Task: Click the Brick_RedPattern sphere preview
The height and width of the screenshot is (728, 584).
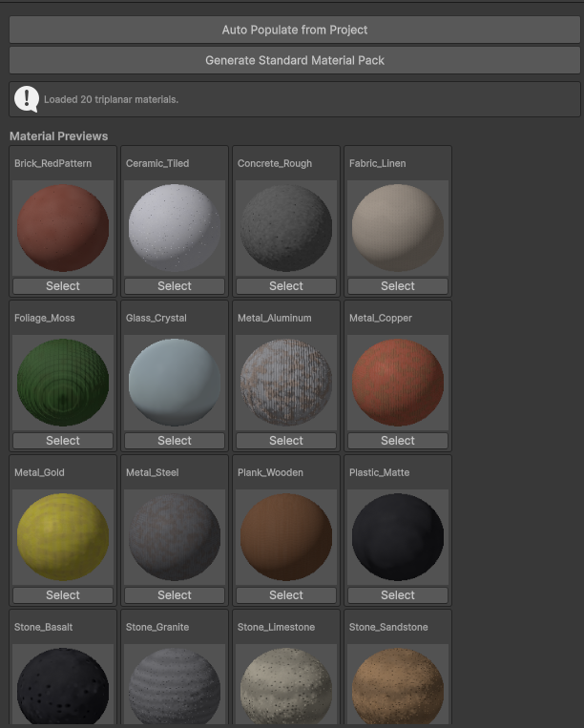Action: click(63, 228)
